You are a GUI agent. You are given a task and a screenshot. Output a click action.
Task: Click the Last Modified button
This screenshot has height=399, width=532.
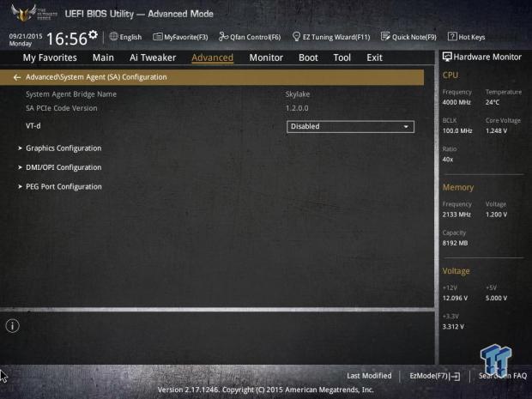[x=369, y=376]
